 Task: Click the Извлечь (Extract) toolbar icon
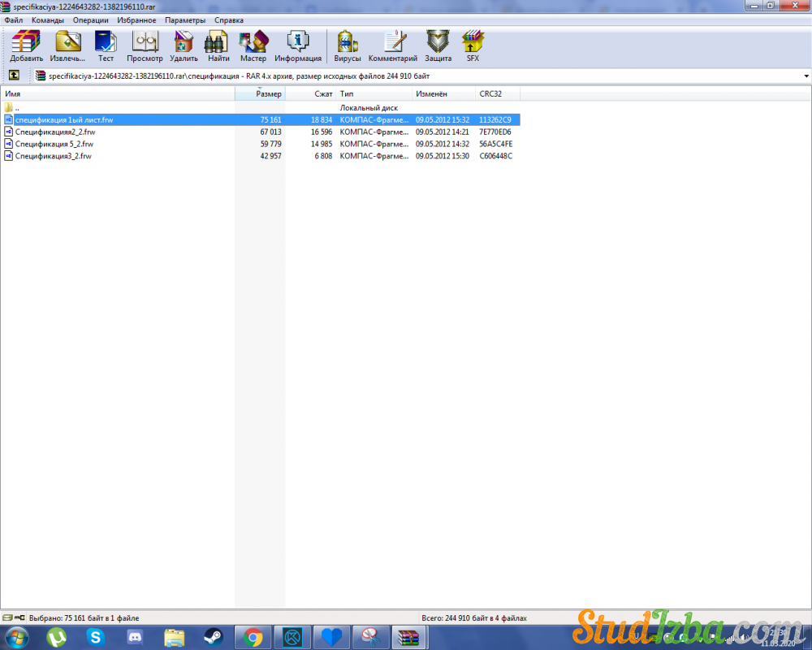[x=67, y=46]
